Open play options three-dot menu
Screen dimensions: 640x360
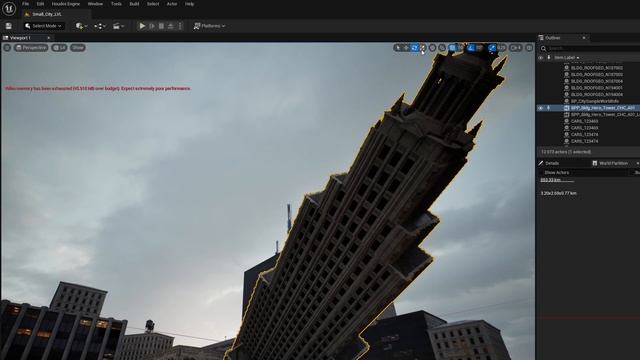[180, 26]
